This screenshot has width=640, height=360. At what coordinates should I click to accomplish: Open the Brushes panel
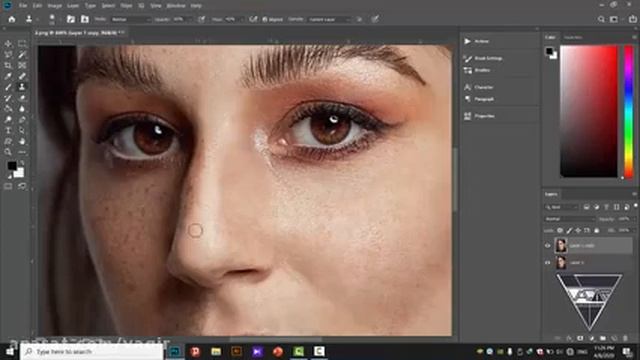click(477, 70)
